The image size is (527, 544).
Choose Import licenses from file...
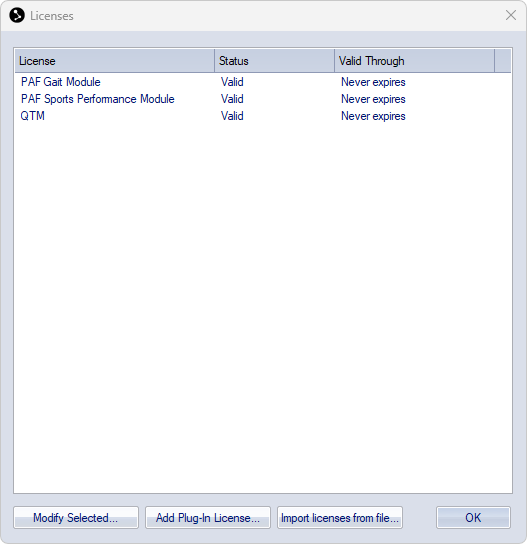point(340,517)
